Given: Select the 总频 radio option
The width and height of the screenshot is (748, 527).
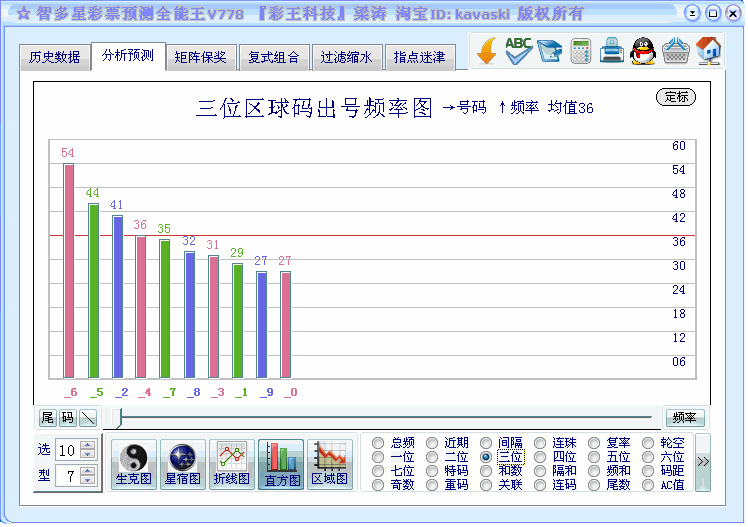Looking at the screenshot, I should [x=378, y=443].
